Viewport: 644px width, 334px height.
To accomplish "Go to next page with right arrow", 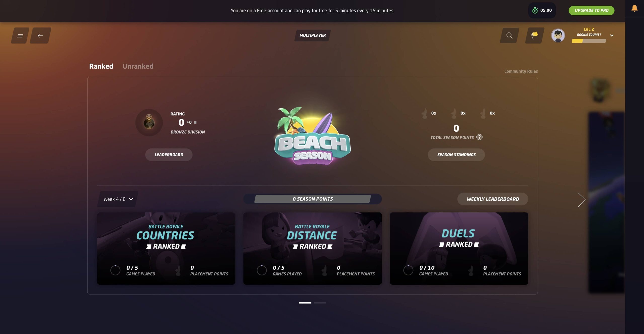I will (x=581, y=200).
